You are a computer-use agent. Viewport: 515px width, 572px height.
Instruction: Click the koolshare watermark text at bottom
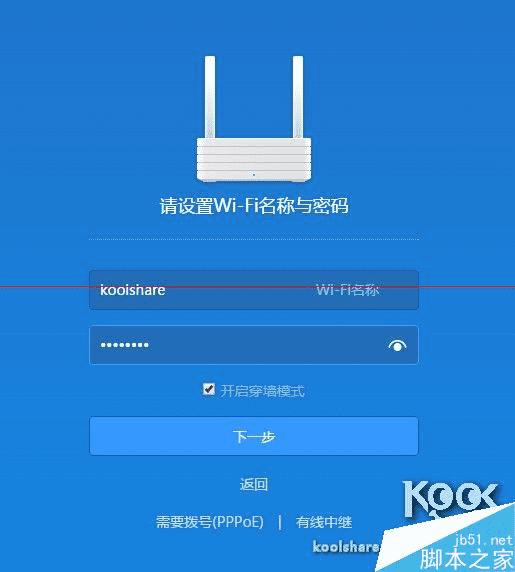point(346,546)
